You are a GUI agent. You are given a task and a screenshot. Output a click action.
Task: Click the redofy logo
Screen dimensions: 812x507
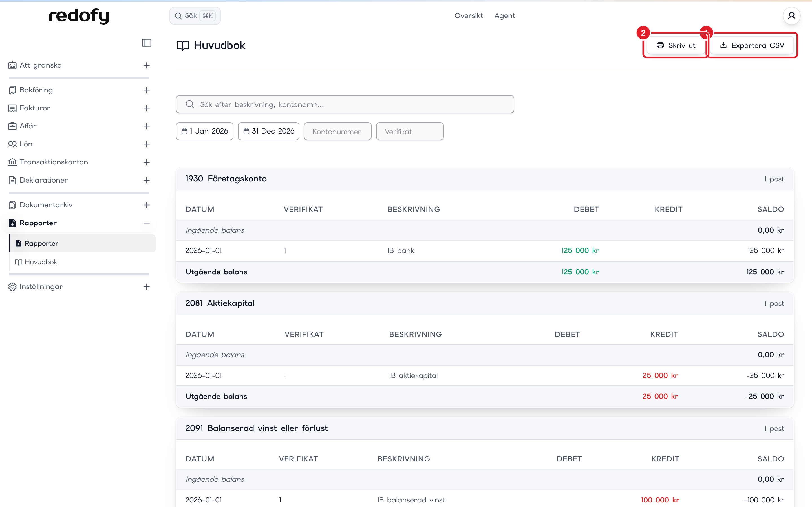click(x=79, y=16)
